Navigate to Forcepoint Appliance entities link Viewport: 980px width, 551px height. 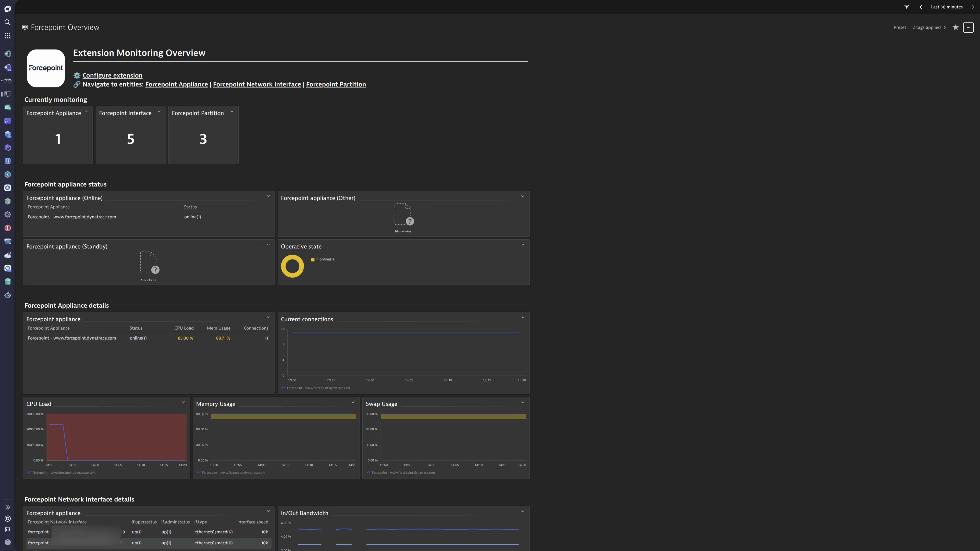pos(177,84)
